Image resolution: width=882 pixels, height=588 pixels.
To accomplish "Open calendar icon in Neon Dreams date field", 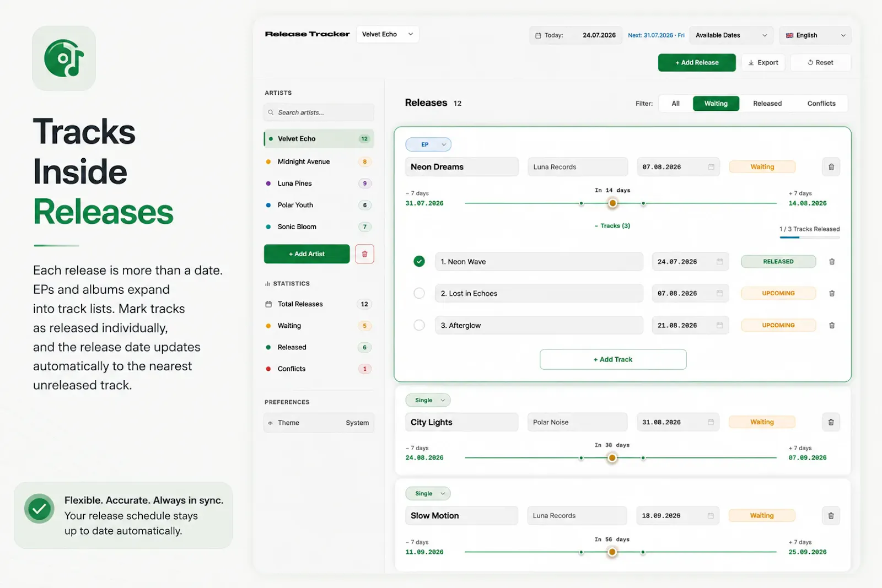I will tap(711, 167).
